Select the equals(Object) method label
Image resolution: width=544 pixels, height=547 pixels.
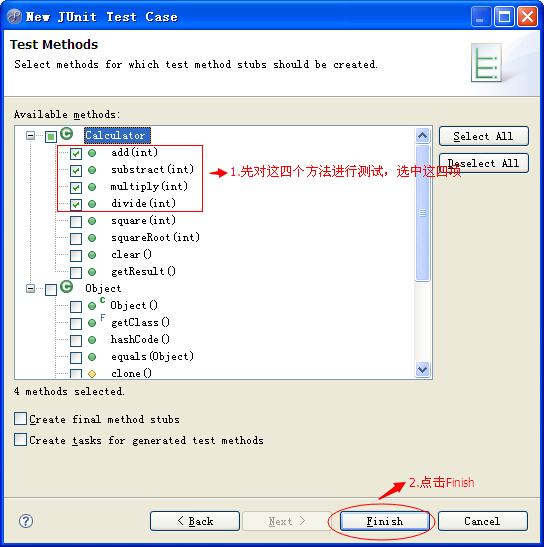tap(152, 357)
